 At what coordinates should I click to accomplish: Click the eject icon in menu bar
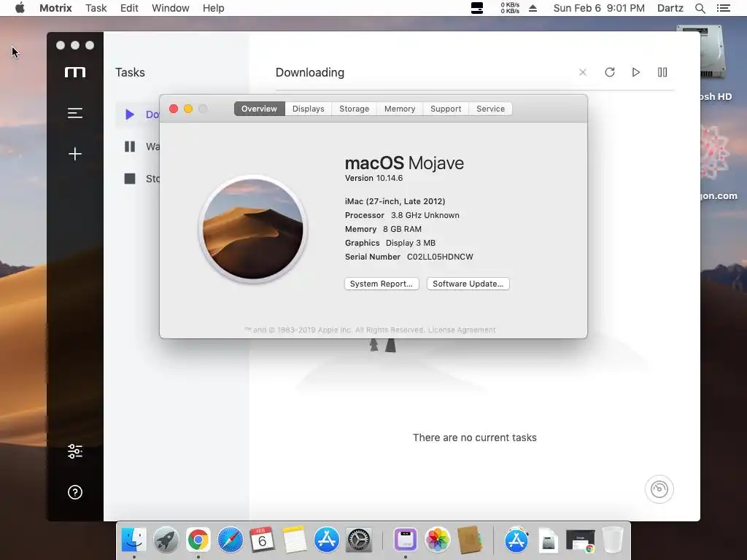tap(533, 8)
